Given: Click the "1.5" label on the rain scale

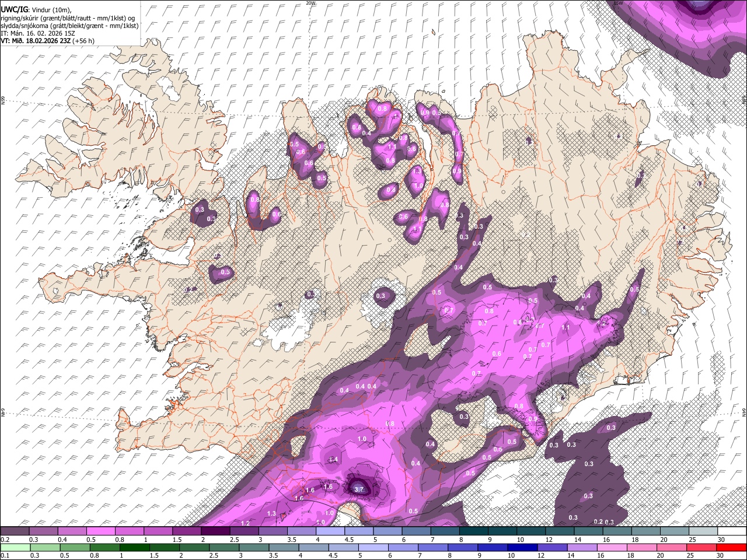Looking at the screenshot, I should tap(154, 555).
